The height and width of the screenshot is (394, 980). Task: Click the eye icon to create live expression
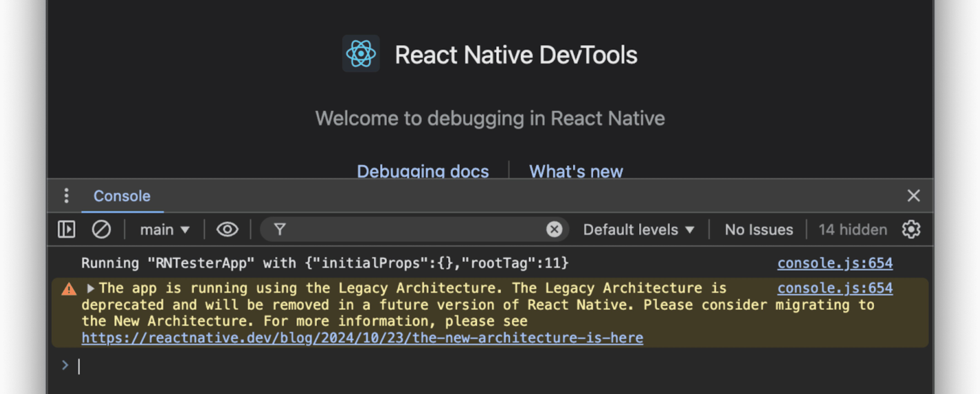coord(227,229)
